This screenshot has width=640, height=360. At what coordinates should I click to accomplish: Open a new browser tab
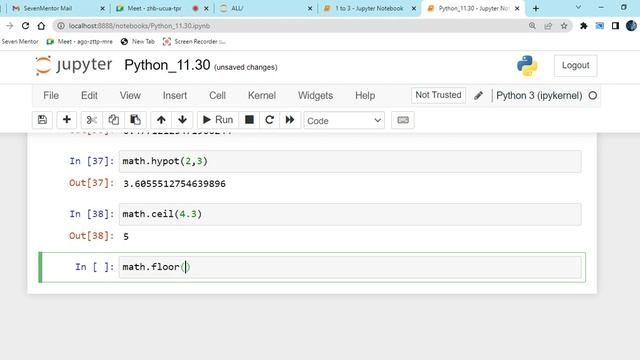[536, 8]
